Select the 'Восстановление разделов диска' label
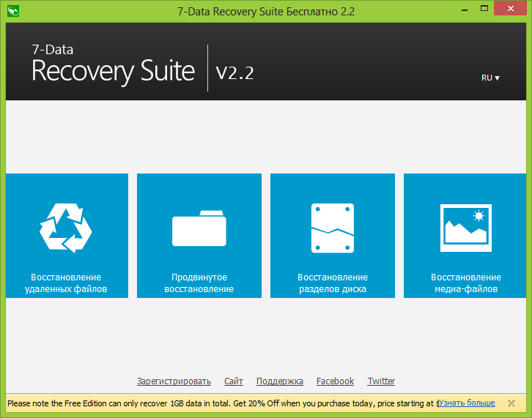Image resolution: width=532 pixels, height=418 pixels. click(332, 283)
